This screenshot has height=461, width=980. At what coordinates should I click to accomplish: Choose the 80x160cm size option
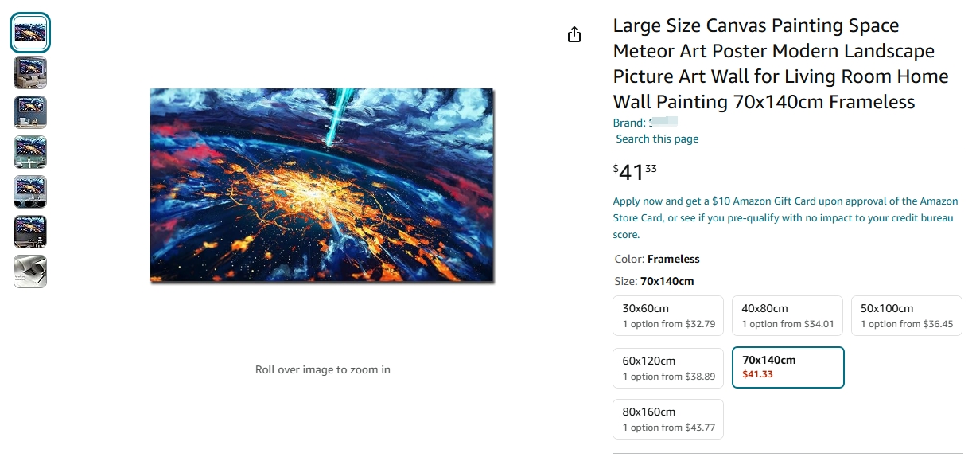pos(668,419)
